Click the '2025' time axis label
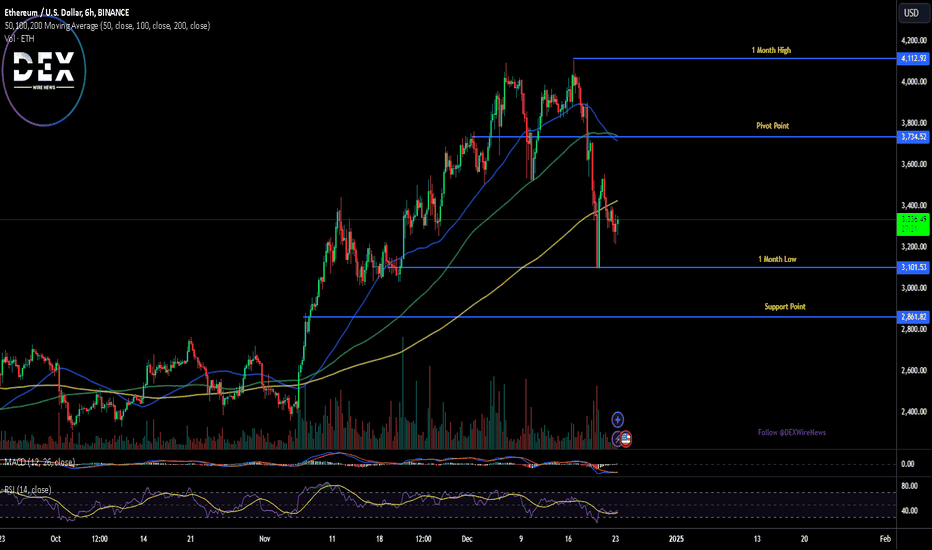The image size is (932, 550). [676, 539]
